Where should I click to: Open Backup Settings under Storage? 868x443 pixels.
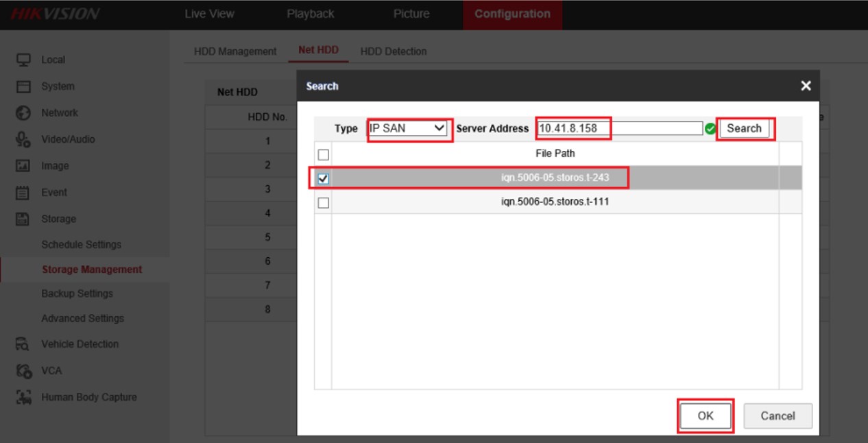[x=77, y=294]
